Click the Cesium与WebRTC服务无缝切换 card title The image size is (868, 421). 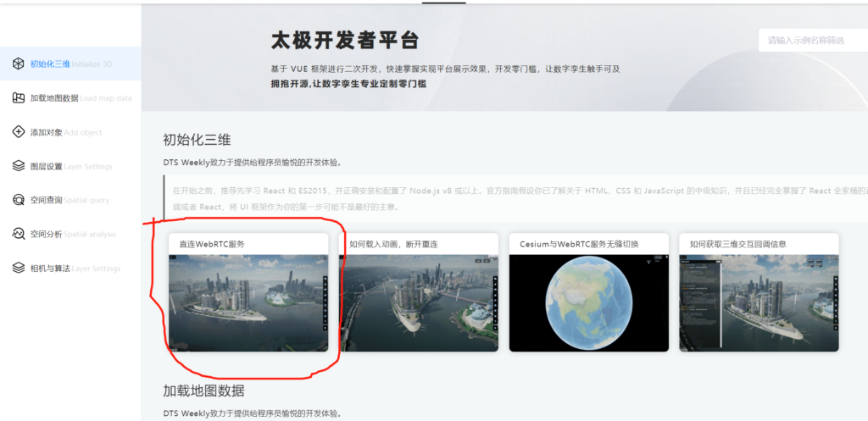pos(580,244)
